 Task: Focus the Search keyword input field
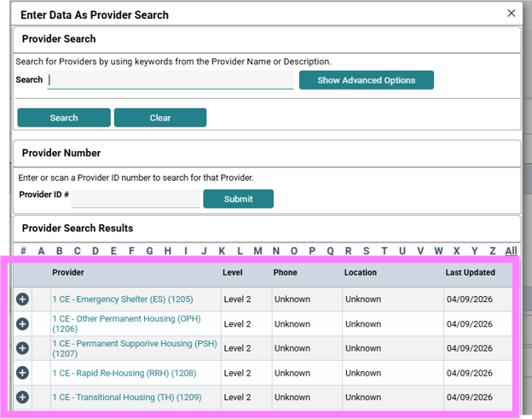click(x=171, y=80)
